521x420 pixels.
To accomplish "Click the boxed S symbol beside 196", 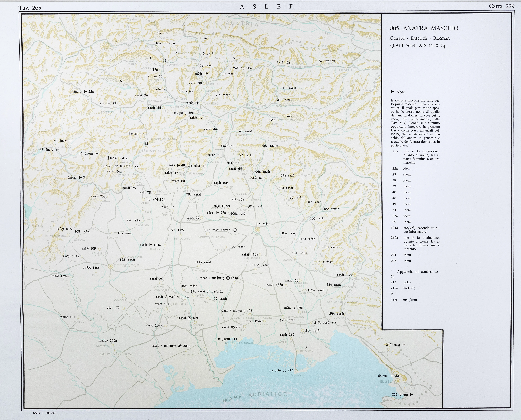I will point(295,308).
